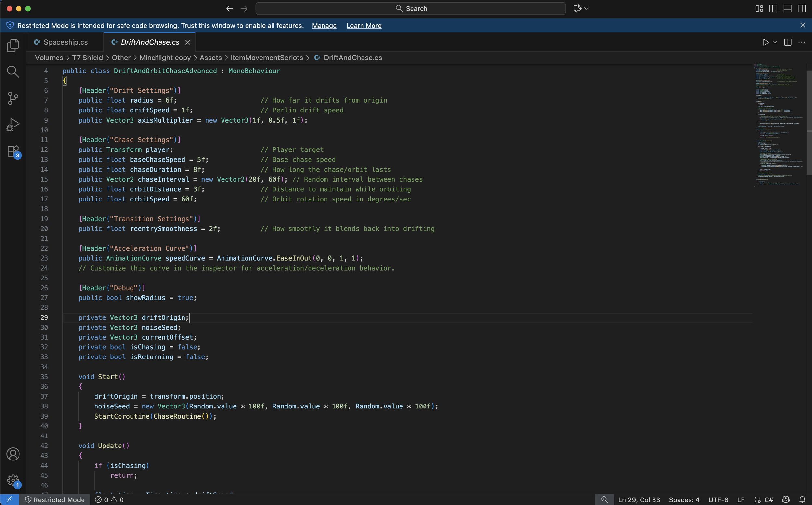The width and height of the screenshot is (812, 505).
Task: Open the Copilot chat dropdown chevron
Action: pos(586,9)
